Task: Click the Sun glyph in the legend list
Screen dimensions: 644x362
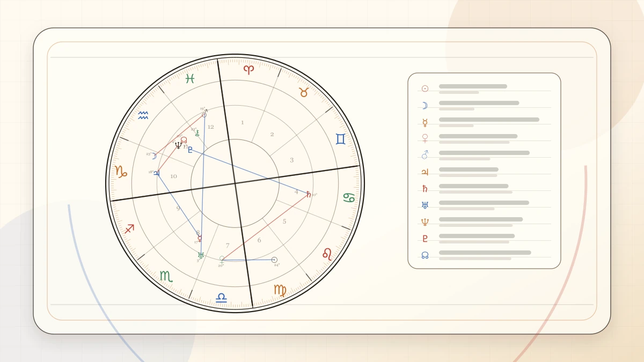Action: [425, 88]
